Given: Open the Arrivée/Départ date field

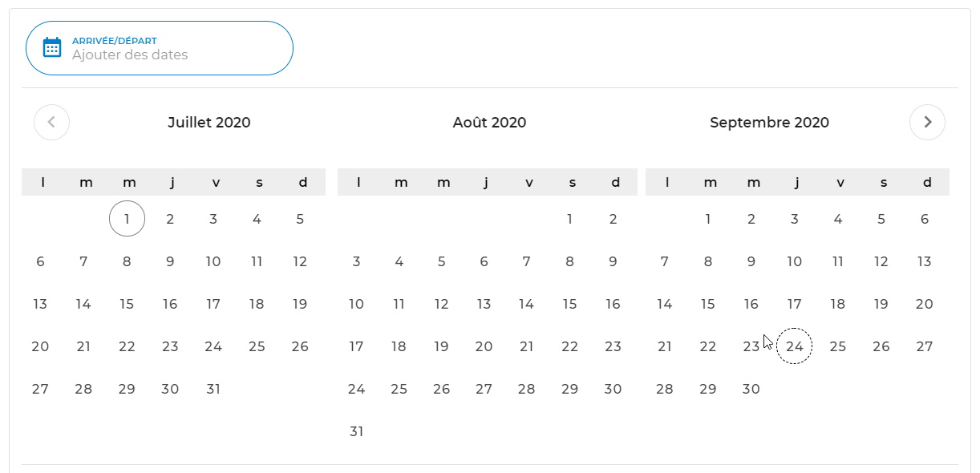Looking at the screenshot, I should click(160, 48).
